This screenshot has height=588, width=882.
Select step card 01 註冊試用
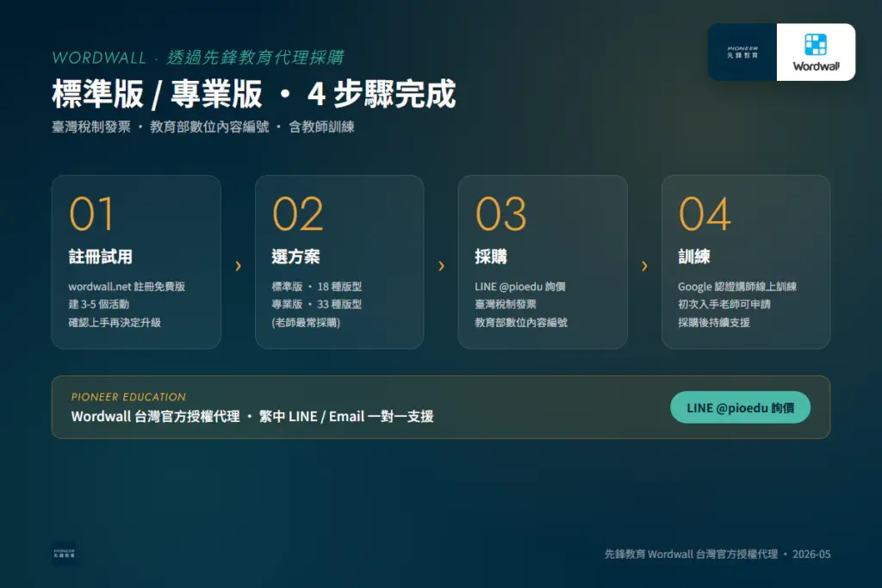click(136, 262)
